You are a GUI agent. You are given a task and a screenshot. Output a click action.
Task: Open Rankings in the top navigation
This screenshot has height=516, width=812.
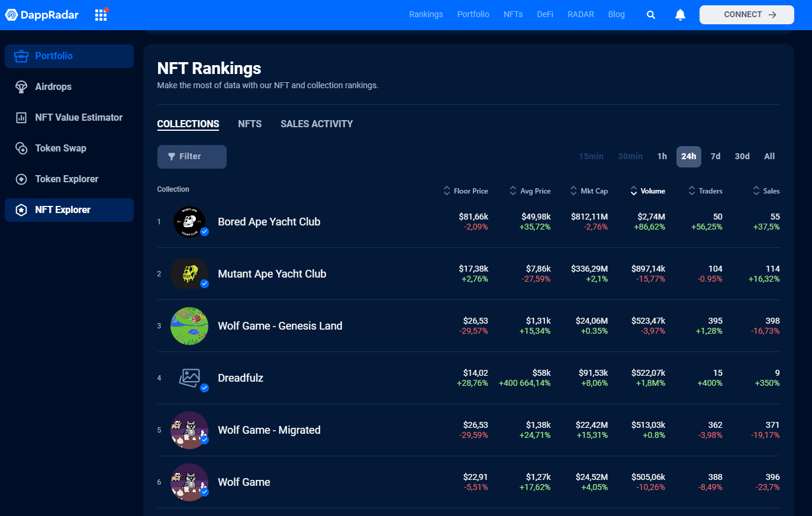pyautogui.click(x=426, y=15)
